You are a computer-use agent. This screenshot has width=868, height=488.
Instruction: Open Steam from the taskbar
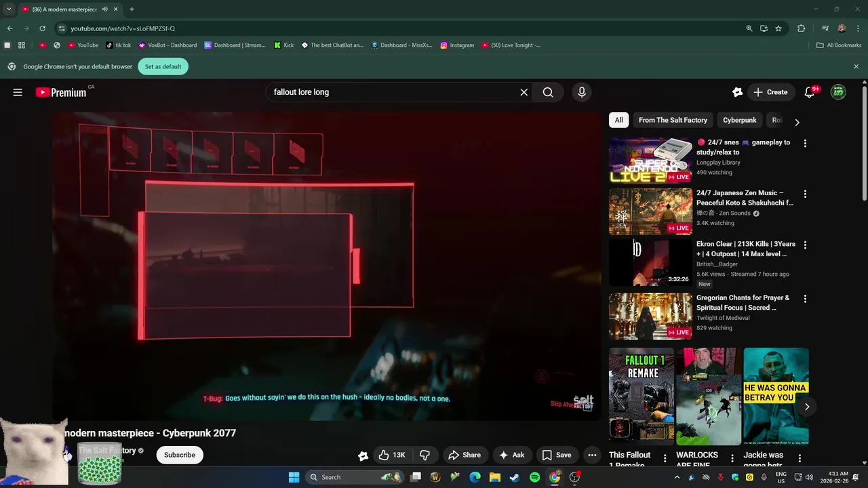coord(514,477)
